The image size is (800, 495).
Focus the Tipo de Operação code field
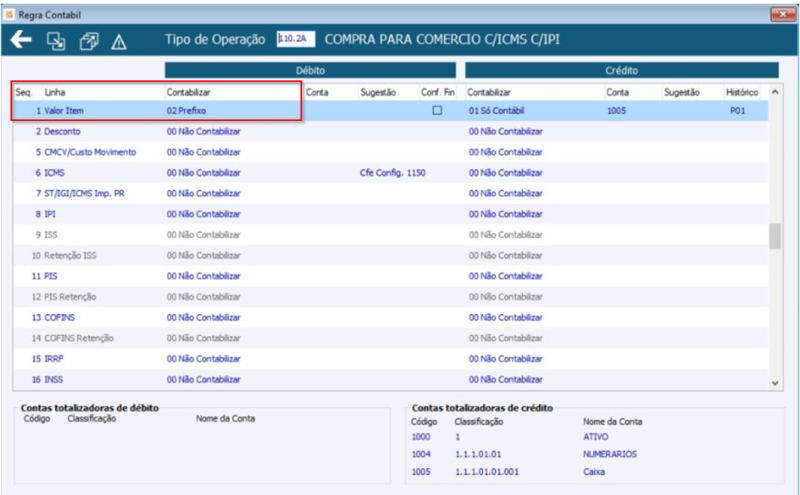pyautogui.click(x=295, y=39)
